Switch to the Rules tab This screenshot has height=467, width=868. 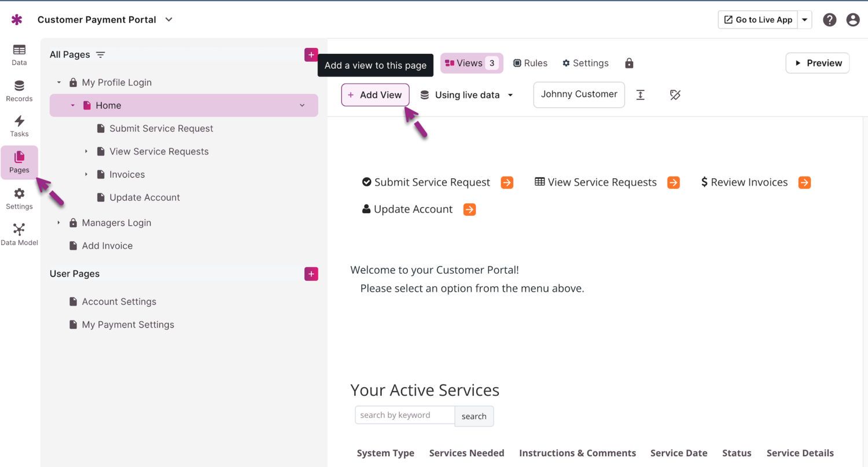[x=530, y=63]
